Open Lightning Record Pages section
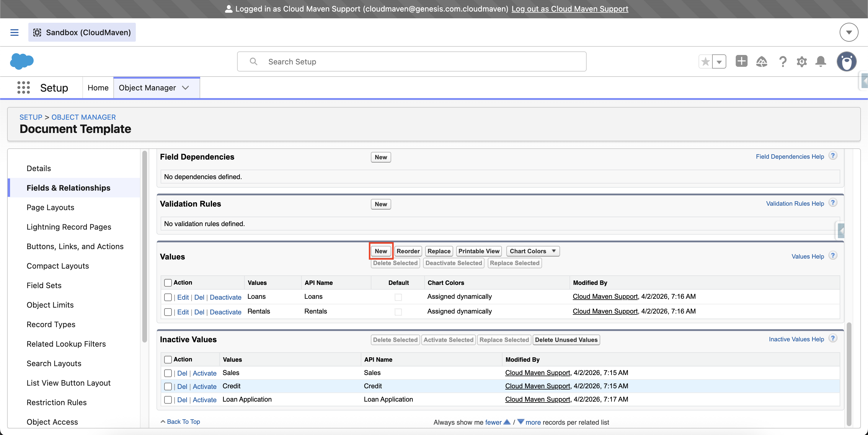 click(x=69, y=227)
